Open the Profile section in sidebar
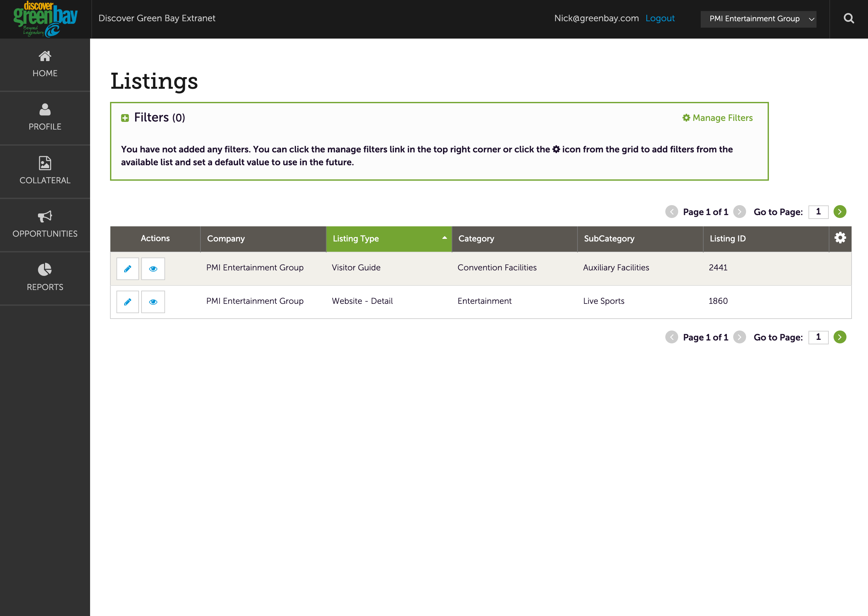The width and height of the screenshot is (868, 616). (x=45, y=118)
